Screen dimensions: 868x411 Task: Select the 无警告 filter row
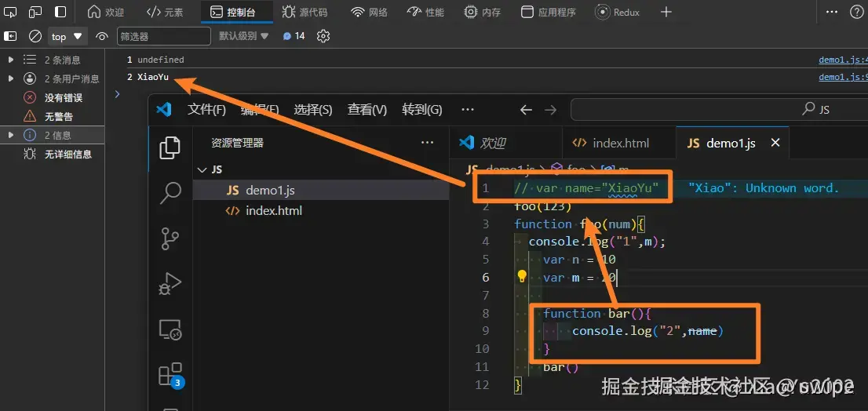point(52,117)
